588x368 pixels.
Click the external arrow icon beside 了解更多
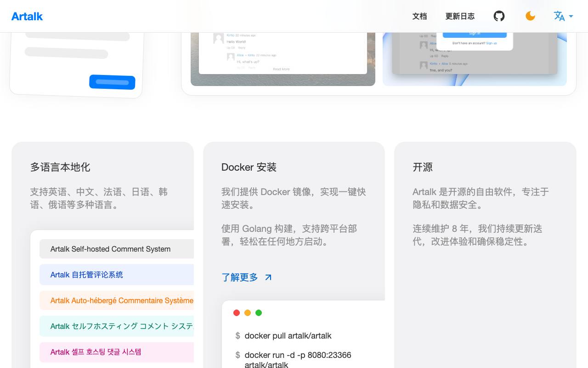[x=268, y=277]
